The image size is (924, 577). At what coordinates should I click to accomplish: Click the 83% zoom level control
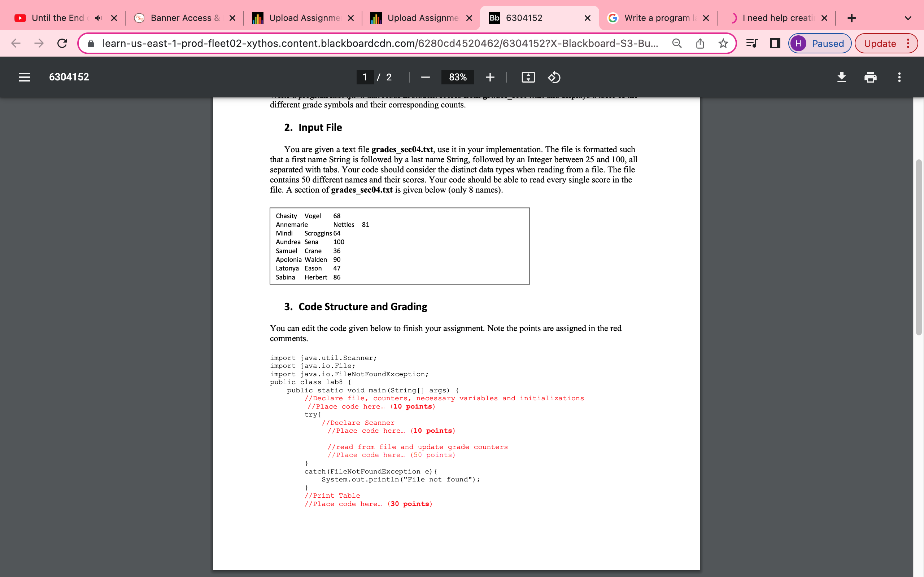[457, 77]
